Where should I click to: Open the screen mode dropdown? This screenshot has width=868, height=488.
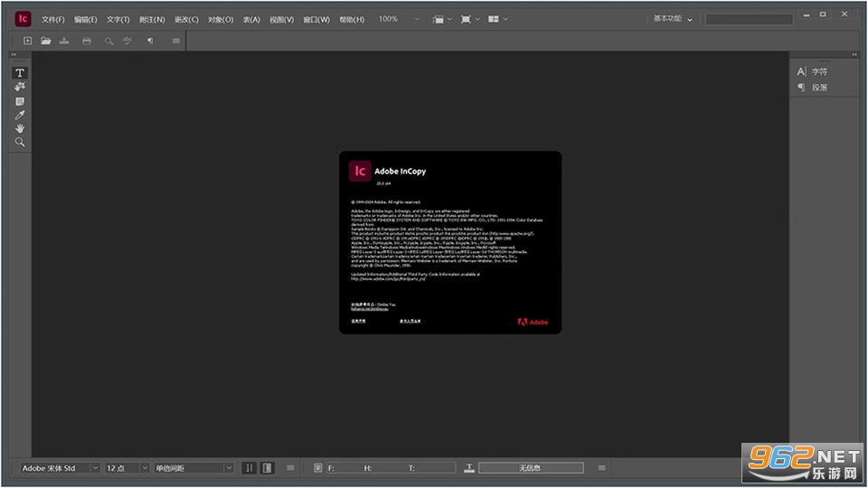pos(470,19)
